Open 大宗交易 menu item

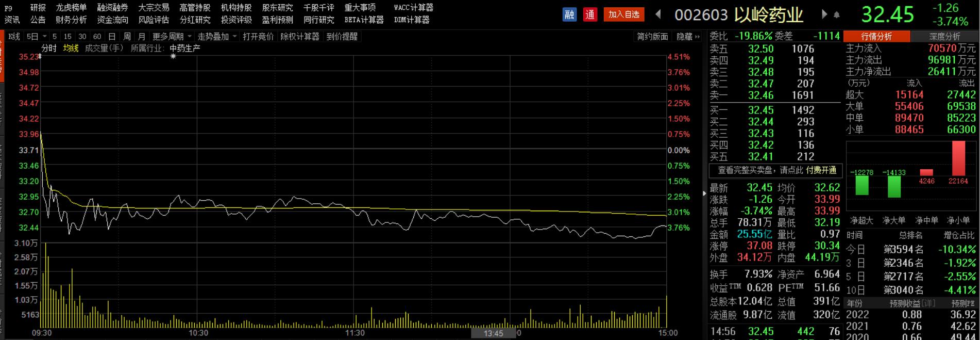click(154, 8)
